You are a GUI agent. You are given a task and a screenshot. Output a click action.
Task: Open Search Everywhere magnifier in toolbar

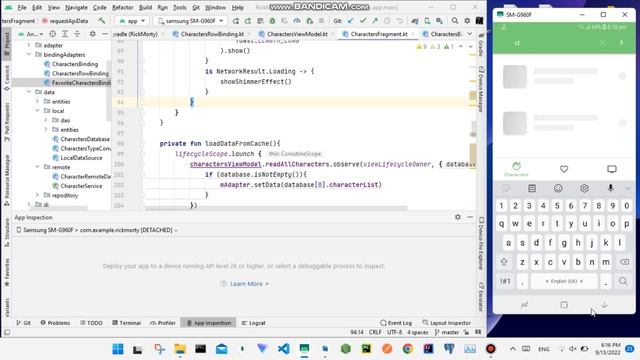pos(455,21)
